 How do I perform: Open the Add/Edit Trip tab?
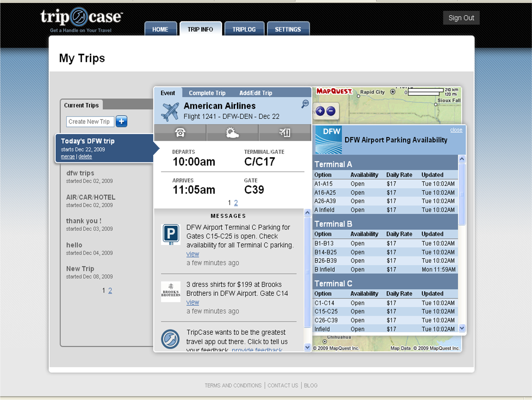tap(256, 93)
